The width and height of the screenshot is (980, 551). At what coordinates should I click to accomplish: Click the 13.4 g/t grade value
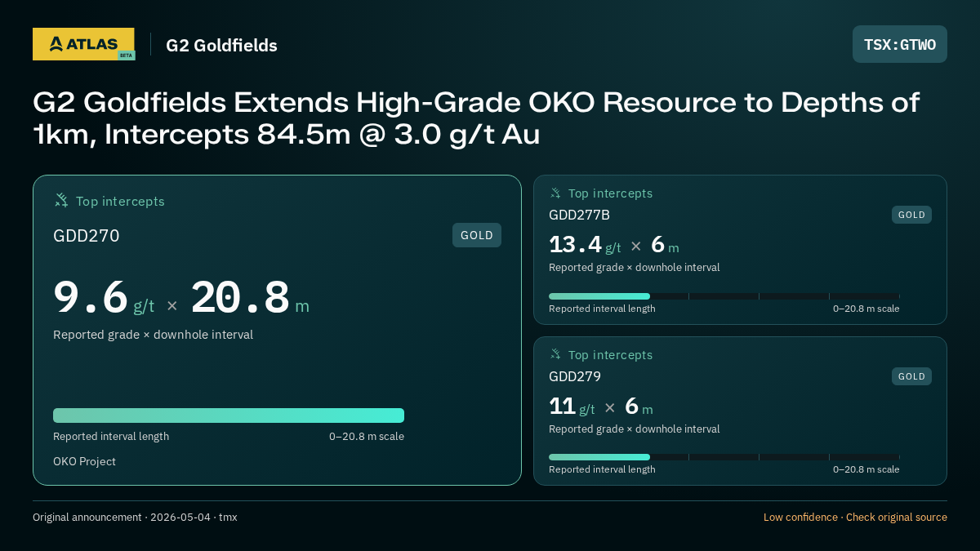coord(585,245)
